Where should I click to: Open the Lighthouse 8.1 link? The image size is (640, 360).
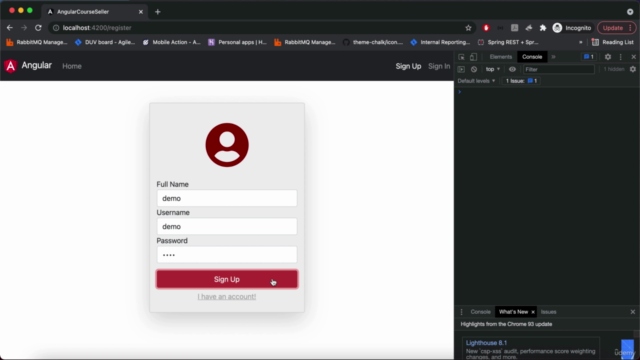tap(486, 343)
